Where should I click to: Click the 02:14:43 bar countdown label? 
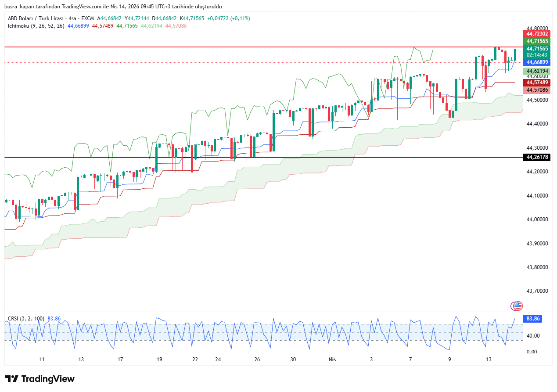[537, 55]
